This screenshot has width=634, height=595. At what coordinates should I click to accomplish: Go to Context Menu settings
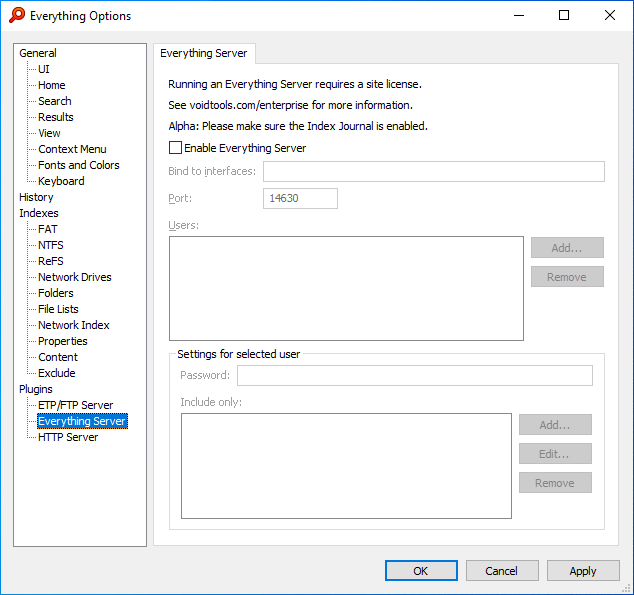click(x=72, y=149)
